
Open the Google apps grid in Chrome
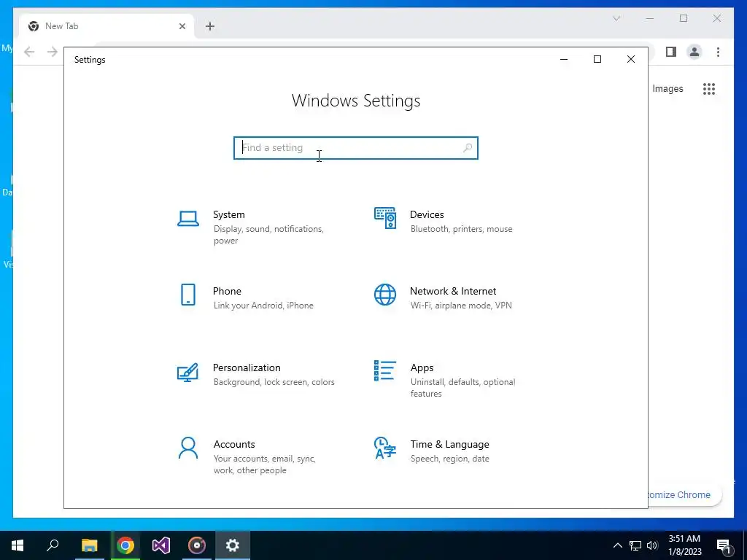[709, 88]
